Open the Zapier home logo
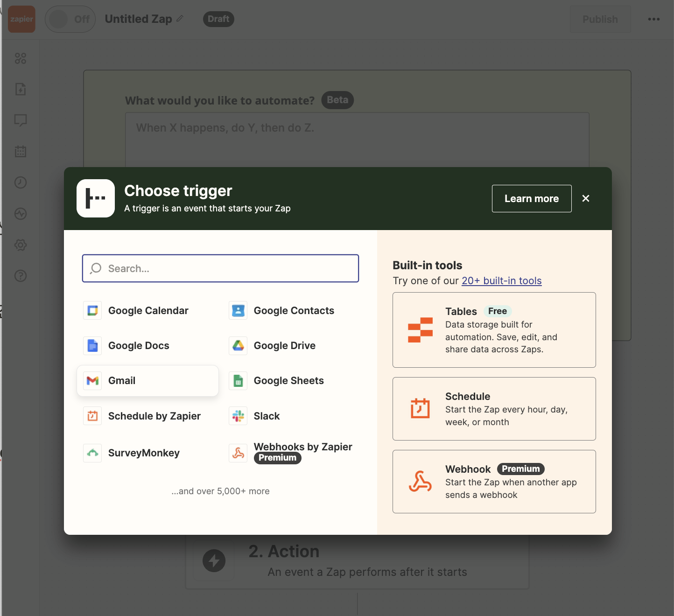674x616 pixels. click(x=21, y=19)
